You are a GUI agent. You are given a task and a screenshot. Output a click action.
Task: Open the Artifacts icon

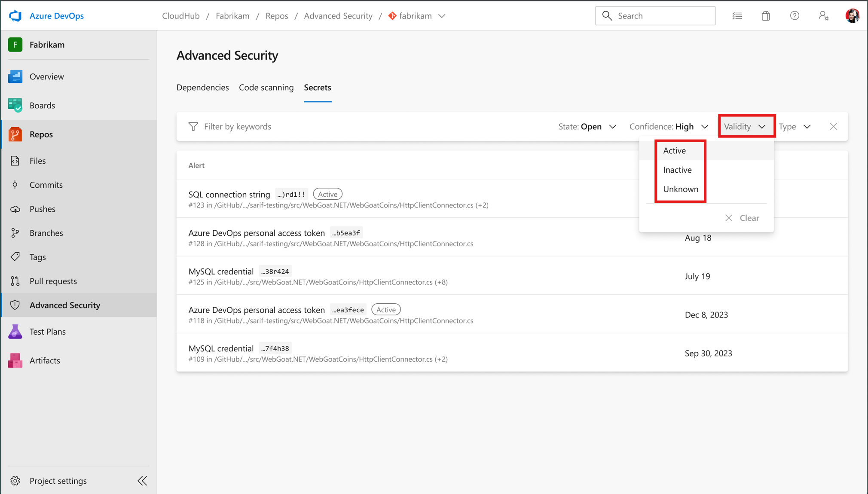[15, 360]
